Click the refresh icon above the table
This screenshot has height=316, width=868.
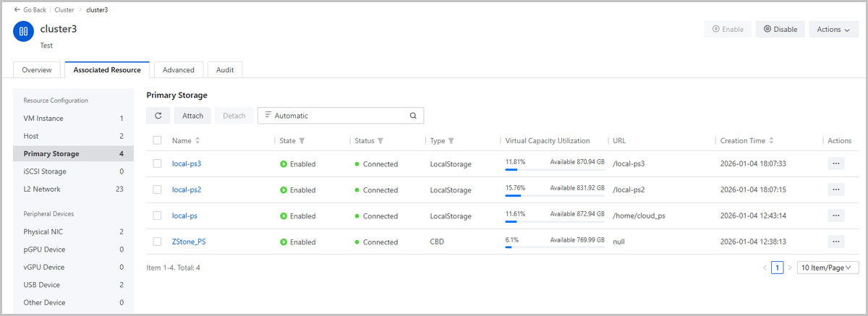click(x=158, y=116)
